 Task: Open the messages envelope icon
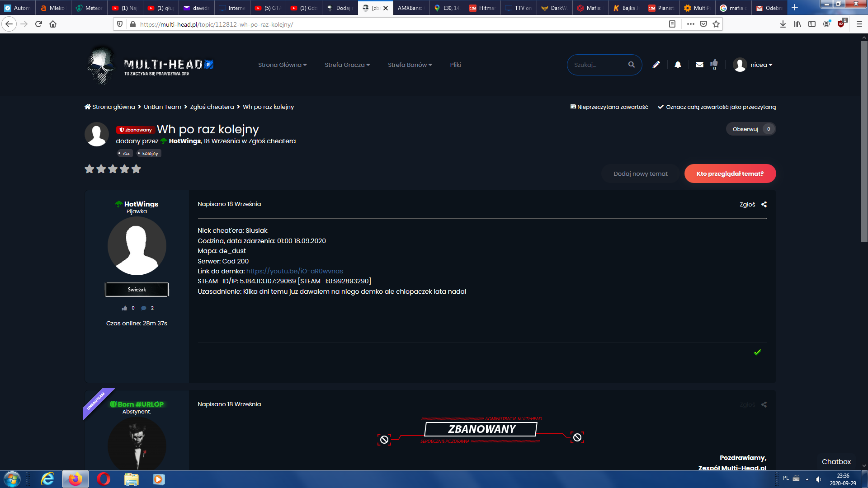[x=699, y=65]
